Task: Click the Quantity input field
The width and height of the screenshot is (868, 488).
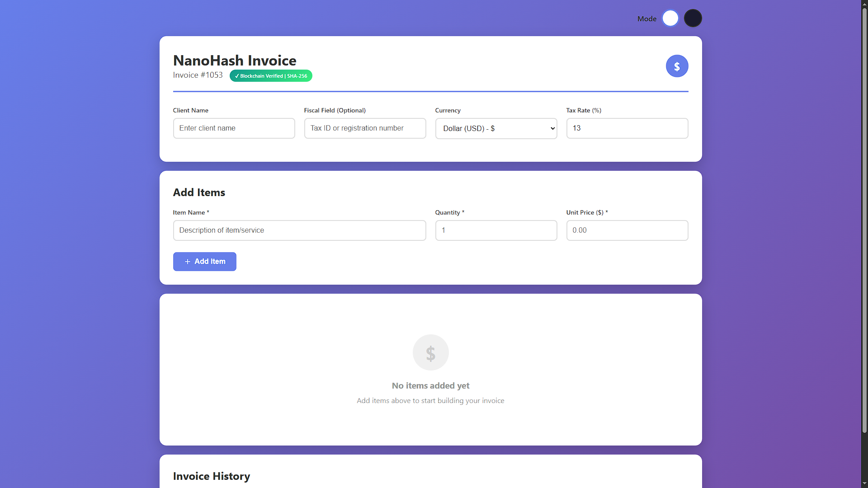Action: 496,230
